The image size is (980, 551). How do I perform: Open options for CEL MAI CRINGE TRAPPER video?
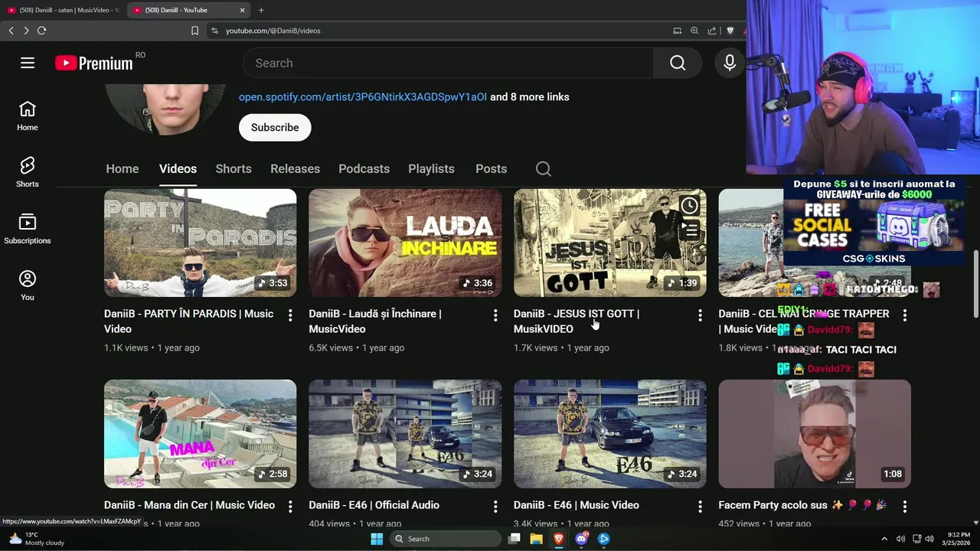coord(905,315)
